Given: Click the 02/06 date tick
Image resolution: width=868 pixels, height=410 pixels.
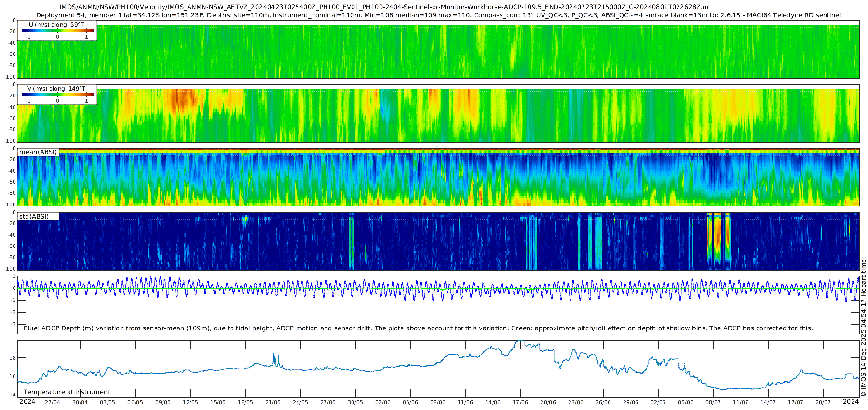Looking at the screenshot, I should click(383, 402).
